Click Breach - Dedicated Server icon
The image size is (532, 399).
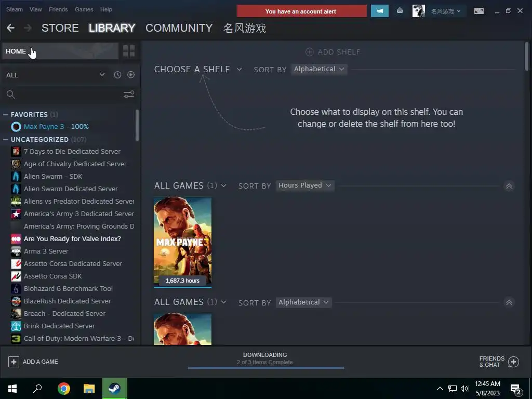pos(16,313)
